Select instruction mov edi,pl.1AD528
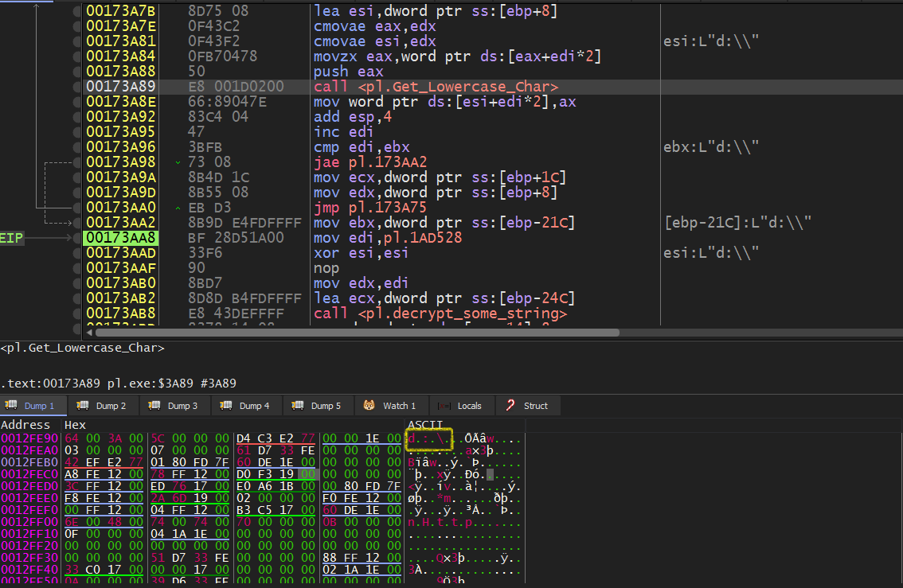This screenshot has width=903, height=588. click(388, 238)
